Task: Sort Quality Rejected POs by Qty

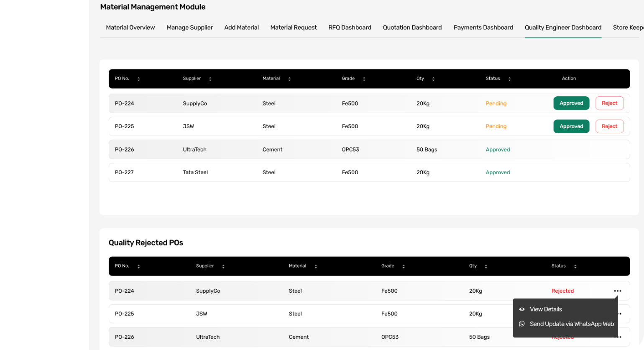Action: click(486, 266)
